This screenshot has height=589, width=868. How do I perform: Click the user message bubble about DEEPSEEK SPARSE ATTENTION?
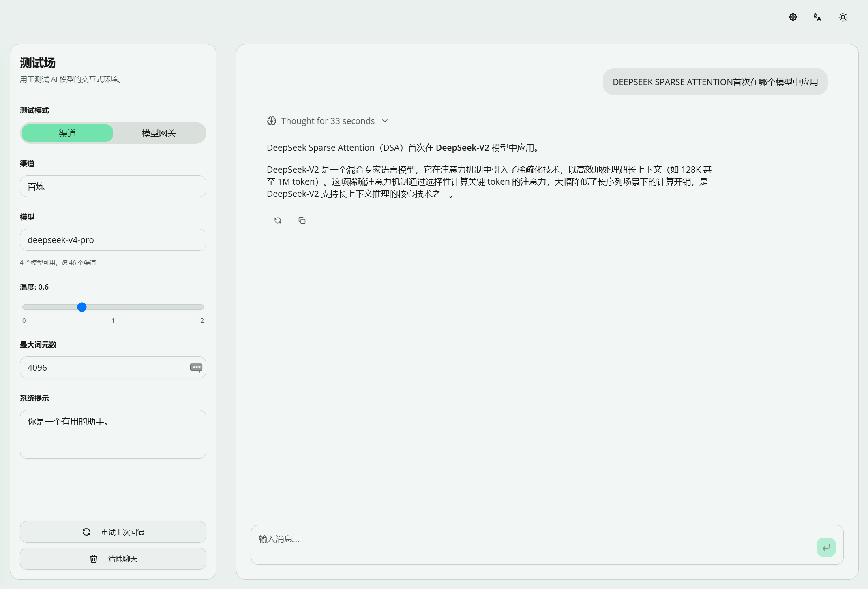coord(715,82)
